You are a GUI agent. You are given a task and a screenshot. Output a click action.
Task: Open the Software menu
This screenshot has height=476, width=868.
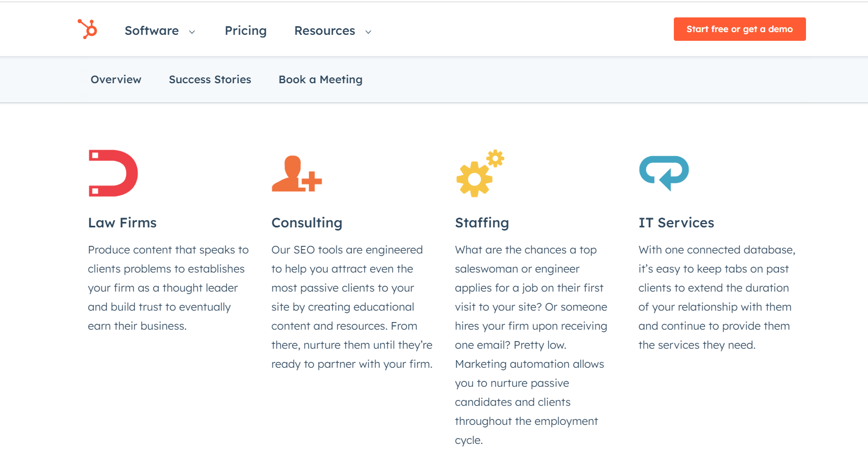(152, 31)
